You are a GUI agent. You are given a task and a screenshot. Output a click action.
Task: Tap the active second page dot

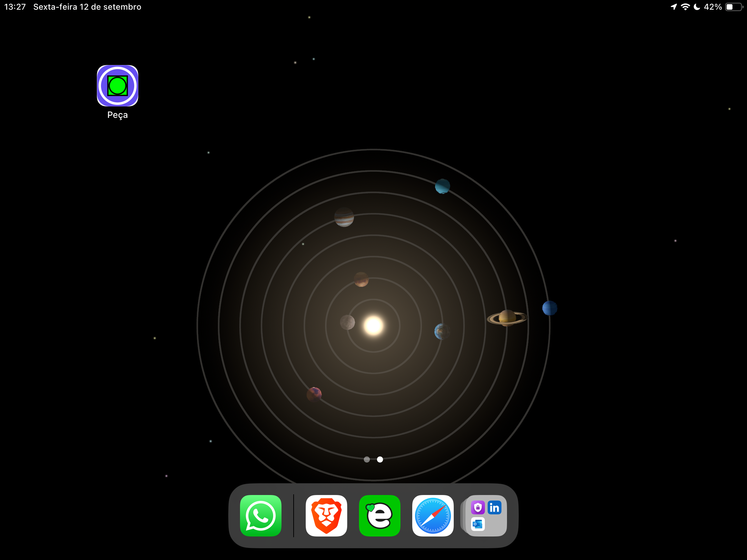380,459
